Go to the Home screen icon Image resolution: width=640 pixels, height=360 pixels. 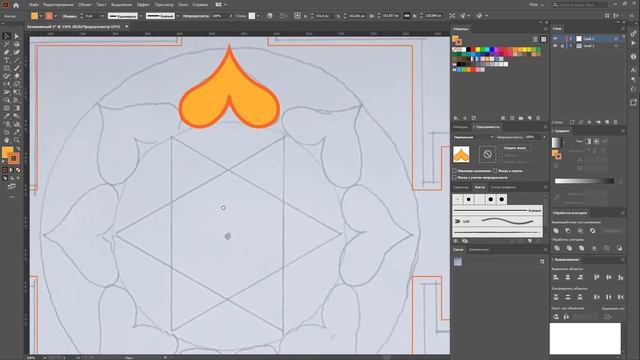click(16, 5)
